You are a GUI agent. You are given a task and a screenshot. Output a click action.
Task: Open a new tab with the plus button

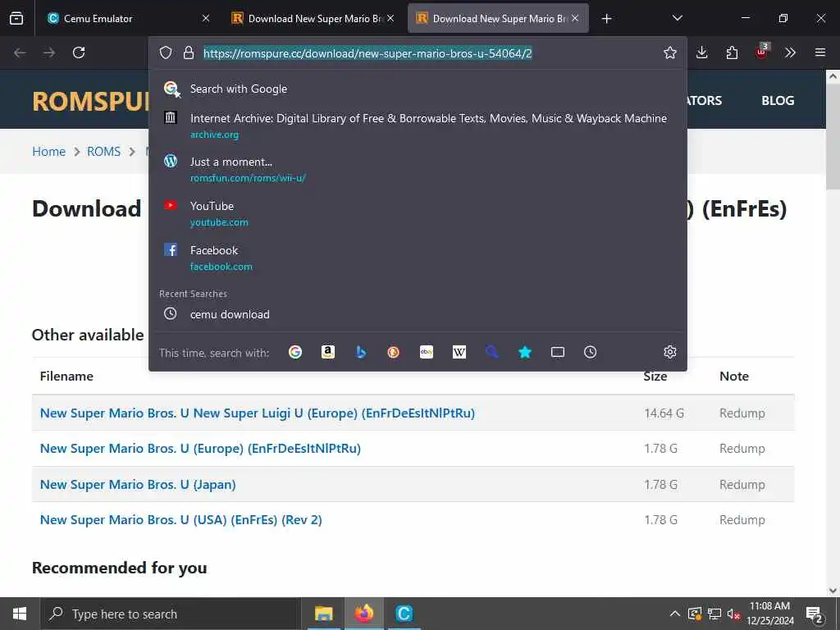pyautogui.click(x=606, y=19)
